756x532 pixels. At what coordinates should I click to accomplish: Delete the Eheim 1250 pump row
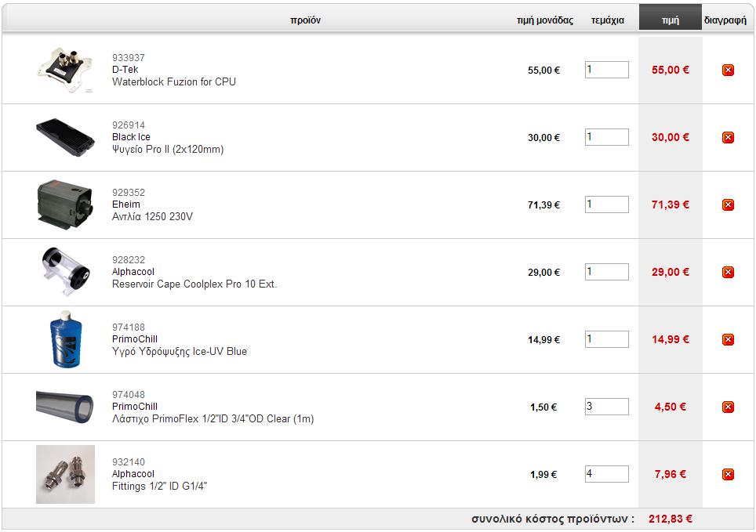(728, 205)
